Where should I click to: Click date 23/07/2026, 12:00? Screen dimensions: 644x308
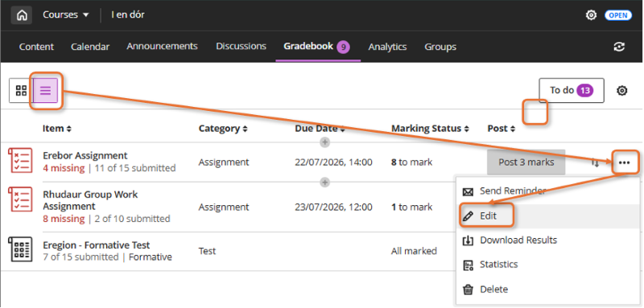[x=333, y=207]
